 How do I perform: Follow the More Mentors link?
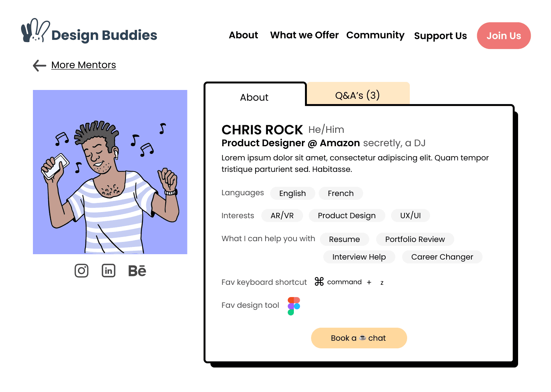tap(83, 65)
